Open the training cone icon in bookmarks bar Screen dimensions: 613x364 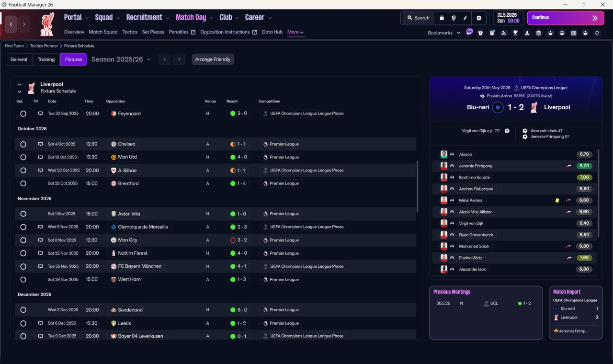[x=527, y=33]
